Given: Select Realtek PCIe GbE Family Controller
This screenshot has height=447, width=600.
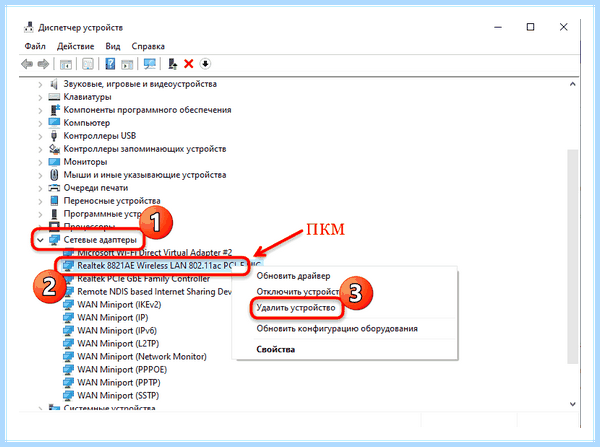Looking at the screenshot, I should pyautogui.click(x=143, y=279).
